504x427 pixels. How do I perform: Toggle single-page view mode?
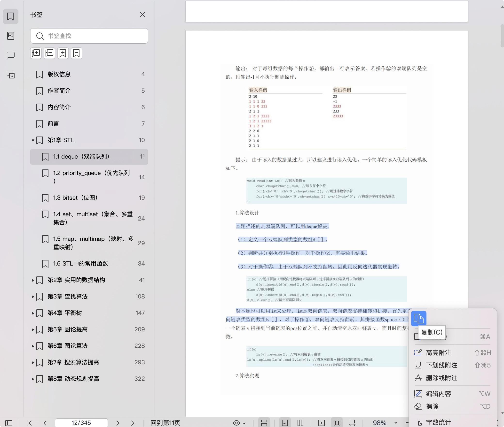click(x=285, y=423)
